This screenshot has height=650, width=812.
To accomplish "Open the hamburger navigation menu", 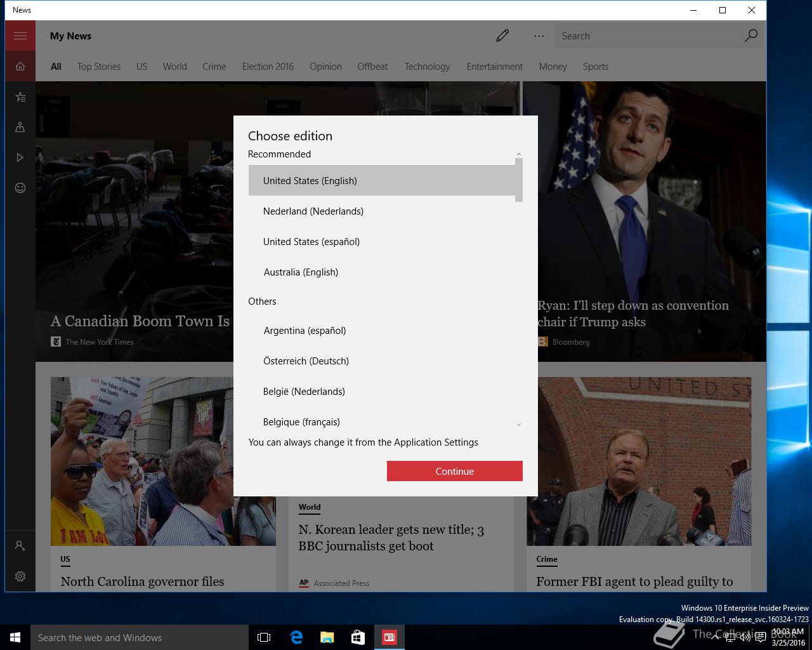I will (20, 36).
